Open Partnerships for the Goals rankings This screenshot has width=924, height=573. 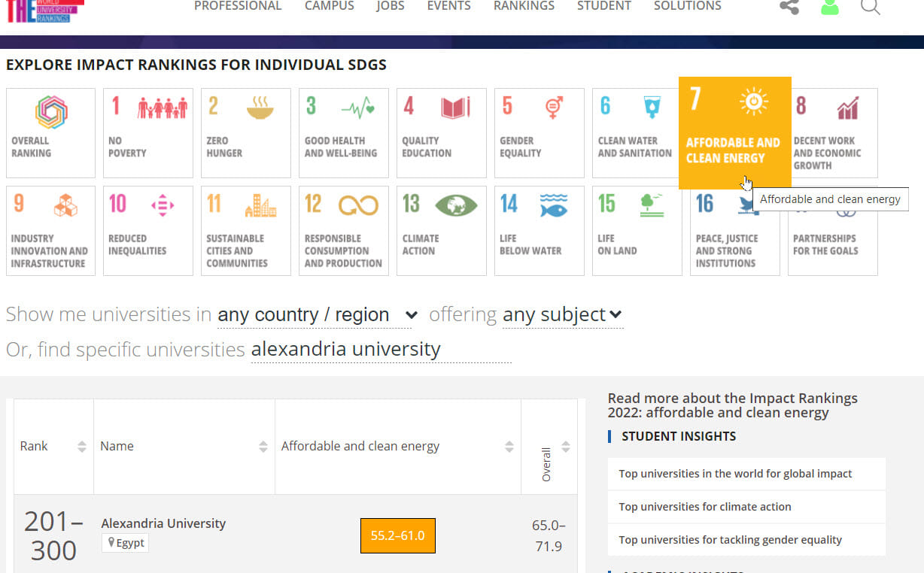[x=832, y=231]
